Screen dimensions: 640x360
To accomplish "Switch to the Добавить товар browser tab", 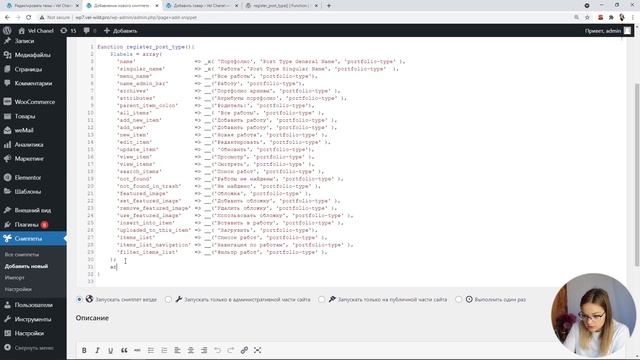I will coord(201,6).
